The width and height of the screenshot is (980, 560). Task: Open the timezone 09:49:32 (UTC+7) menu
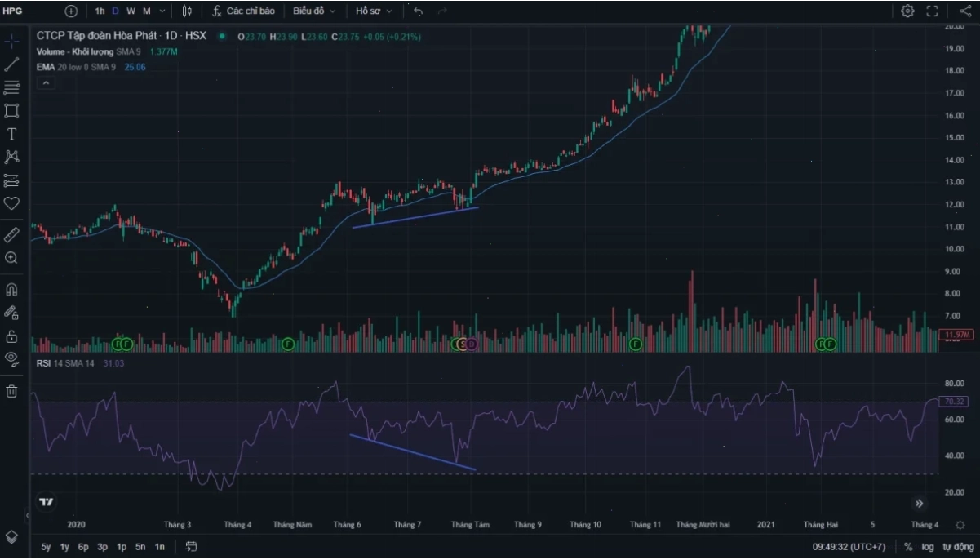point(849,547)
